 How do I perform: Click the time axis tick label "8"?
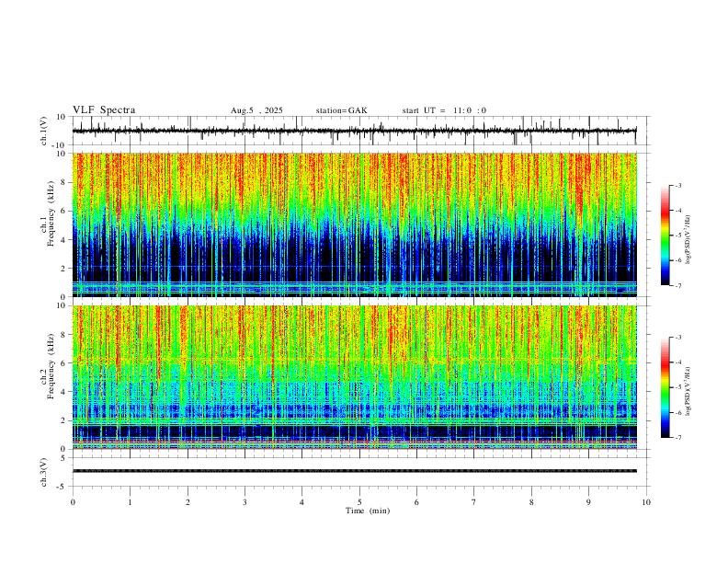[531, 502]
